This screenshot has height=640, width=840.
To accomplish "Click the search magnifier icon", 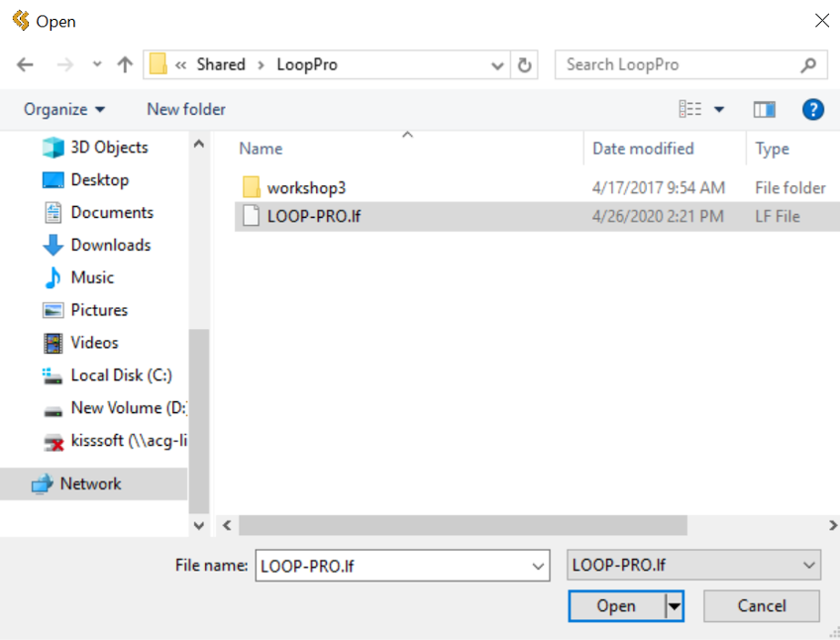I will pyautogui.click(x=809, y=64).
